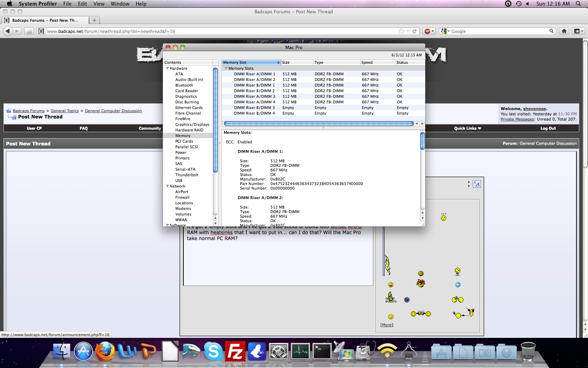Click the browser forward arrow button
588x368 pixels.
click(17, 31)
